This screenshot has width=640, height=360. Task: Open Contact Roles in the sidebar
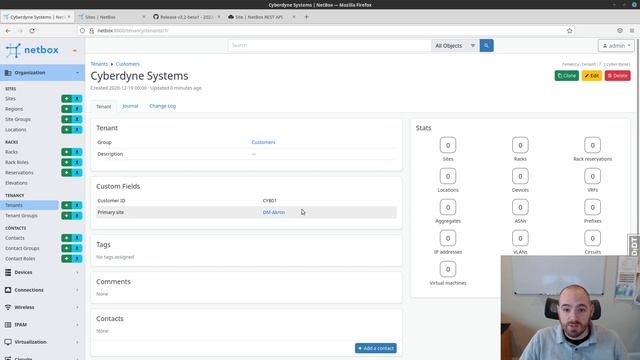coord(20,259)
